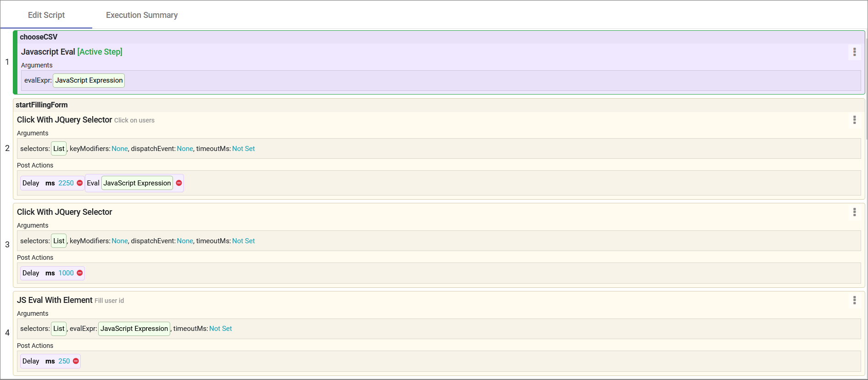
Task: Open kebab menu for chooseCSV Javascript Eval step
Action: coord(854,52)
